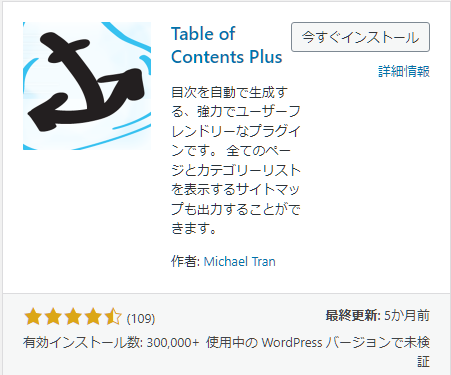Click the third gold rating star
Image resolution: width=451 pixels, height=375 pixels.
(x=73, y=317)
